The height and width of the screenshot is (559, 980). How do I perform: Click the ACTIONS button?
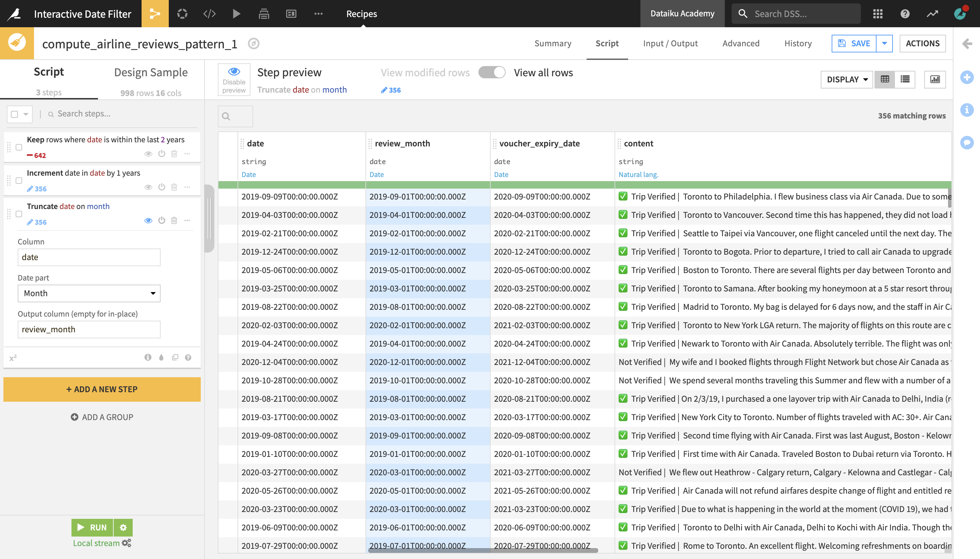(922, 43)
